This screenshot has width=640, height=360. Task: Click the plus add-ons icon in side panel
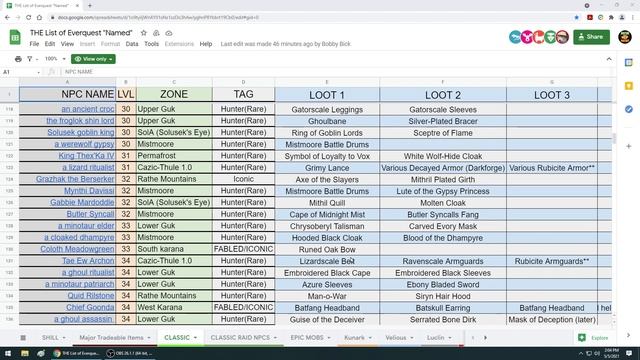629,146
